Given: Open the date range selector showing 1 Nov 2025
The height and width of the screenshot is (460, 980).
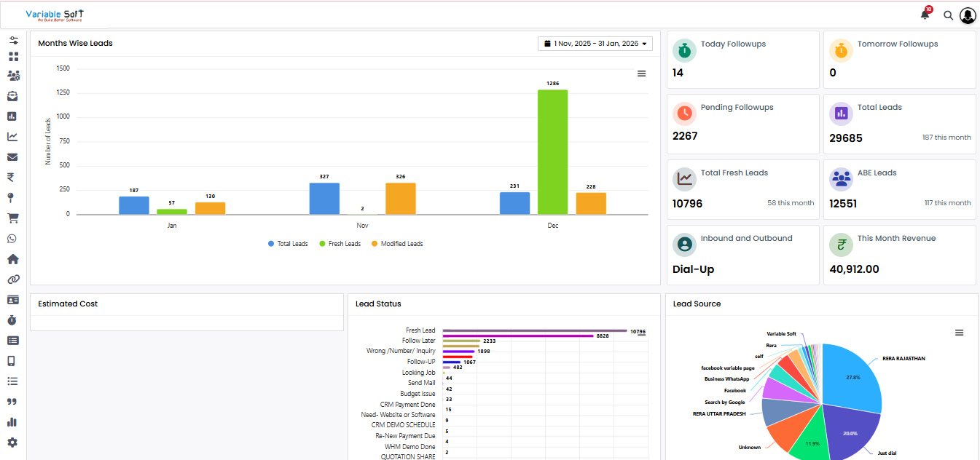Looking at the screenshot, I should coord(595,43).
